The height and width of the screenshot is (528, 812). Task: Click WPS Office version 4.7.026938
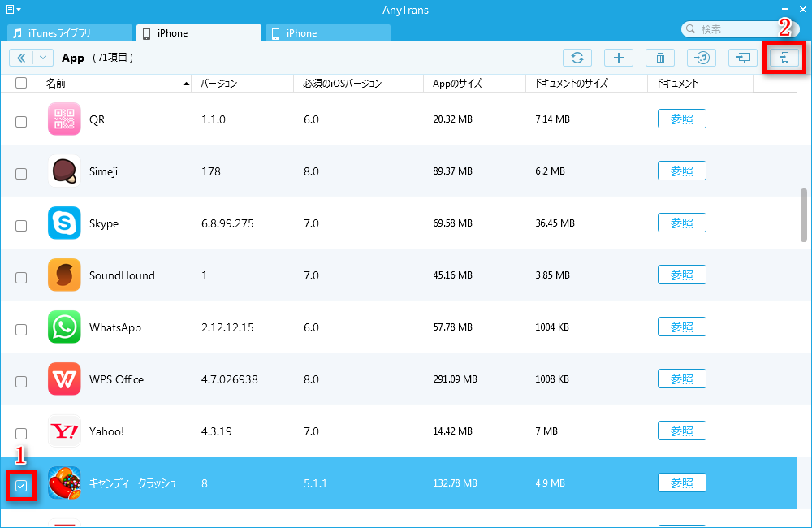(230, 379)
